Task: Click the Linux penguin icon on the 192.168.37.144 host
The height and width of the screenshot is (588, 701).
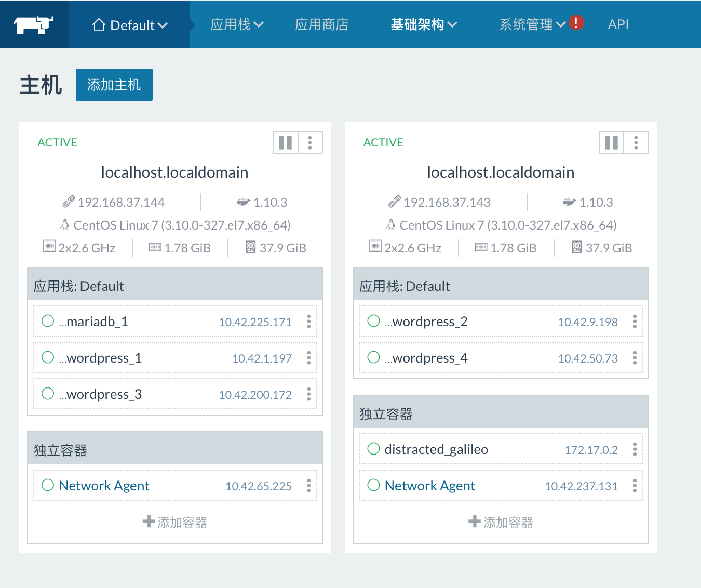Action: coord(65,224)
